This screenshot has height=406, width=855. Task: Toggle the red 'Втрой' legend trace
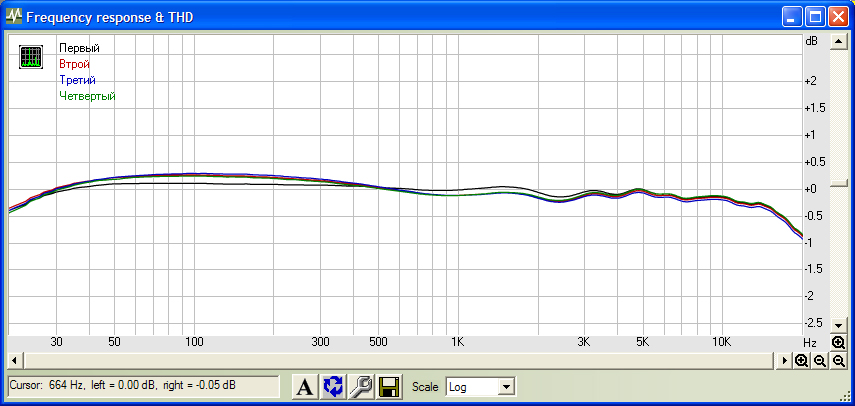point(75,64)
